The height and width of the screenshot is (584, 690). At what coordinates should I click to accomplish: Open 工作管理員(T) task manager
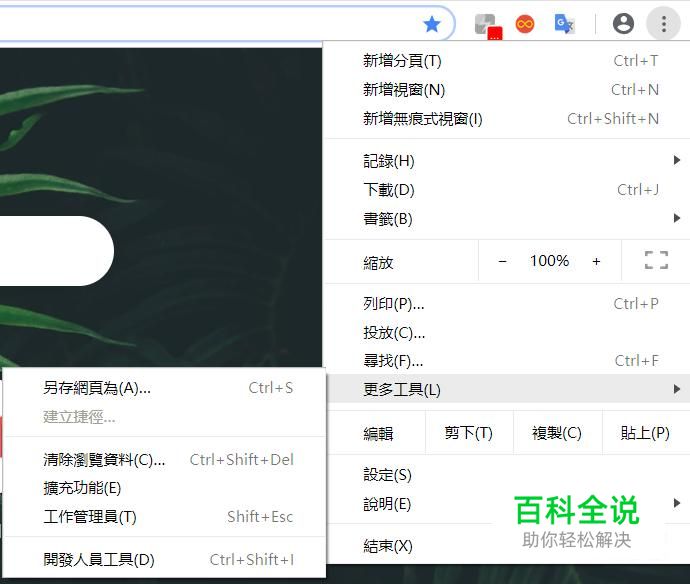pyautogui.click(x=165, y=517)
